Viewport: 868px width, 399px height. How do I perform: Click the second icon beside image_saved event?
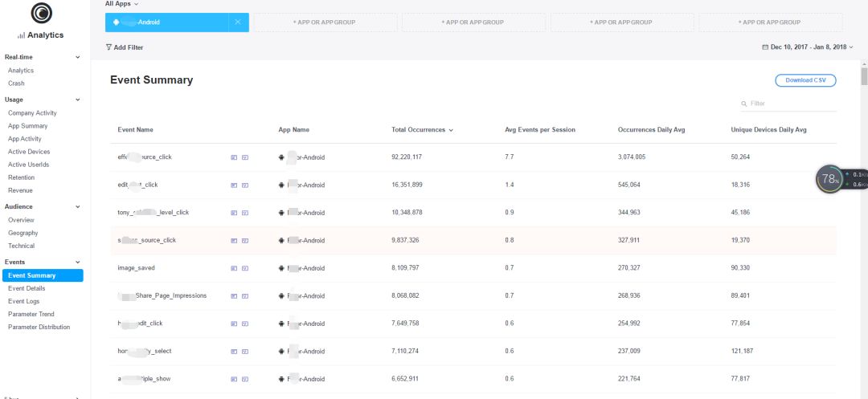(x=245, y=268)
